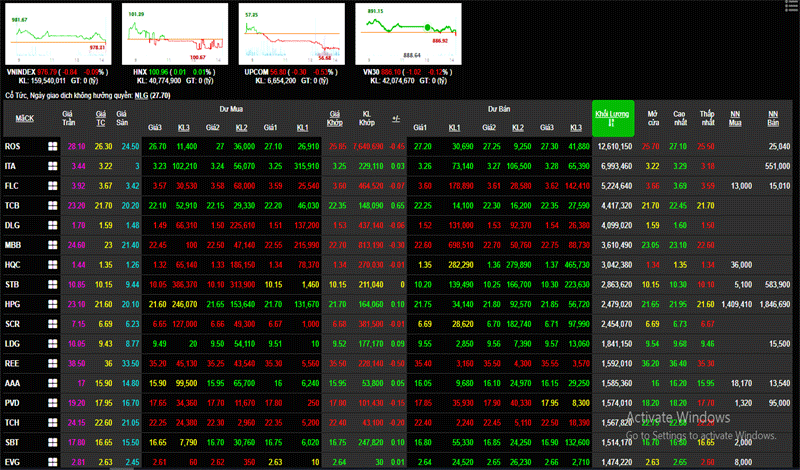Click the green marker on VN30 chart
Screen dimensions: 800x470
tap(428, 27)
